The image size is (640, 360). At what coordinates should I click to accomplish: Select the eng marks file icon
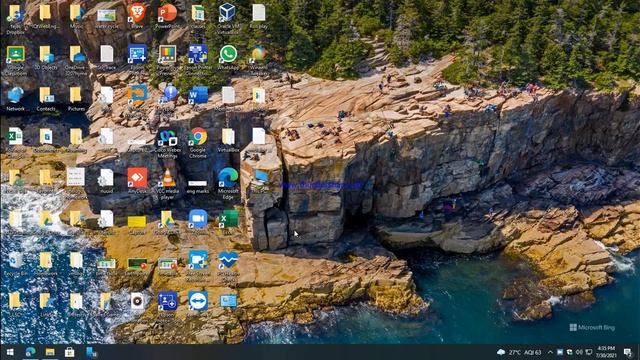(x=198, y=185)
